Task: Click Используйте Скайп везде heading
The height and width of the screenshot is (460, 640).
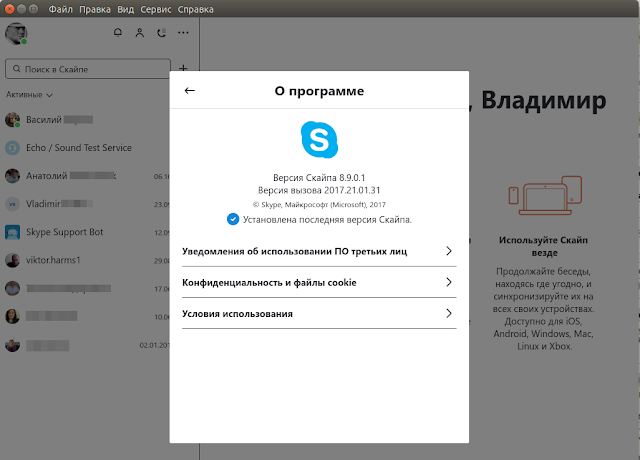Action: [543, 246]
